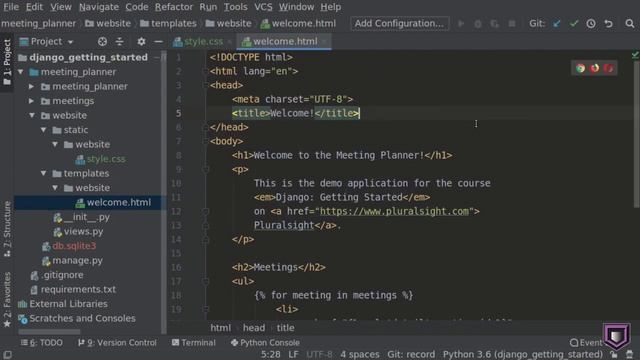Open the Terminal tool window
640x360 pixels.
coord(193,343)
